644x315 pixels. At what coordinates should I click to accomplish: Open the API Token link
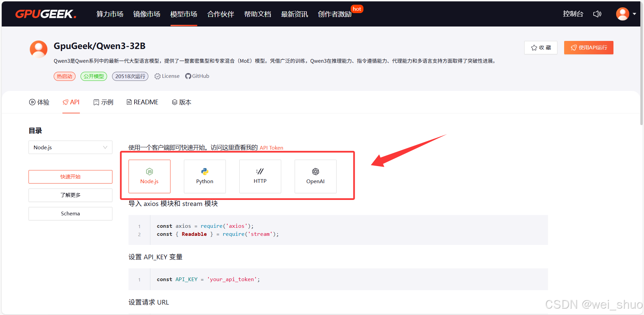(x=271, y=148)
